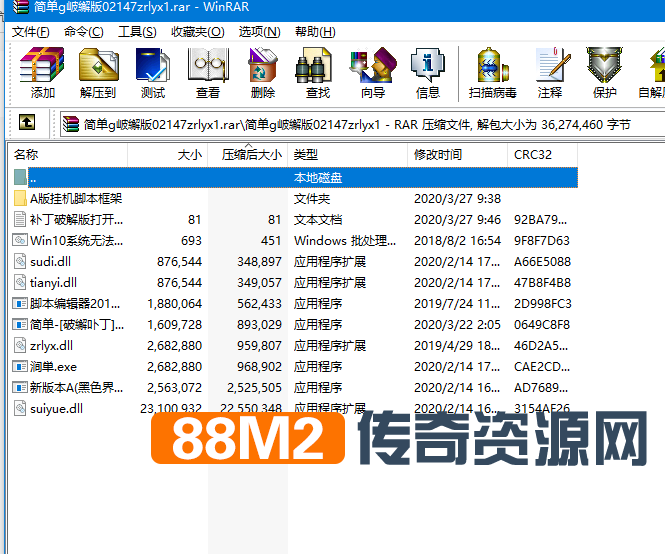The height and width of the screenshot is (554, 665).
Task: Click folder icon of A版挂机脚本框架
Action: click(20, 198)
